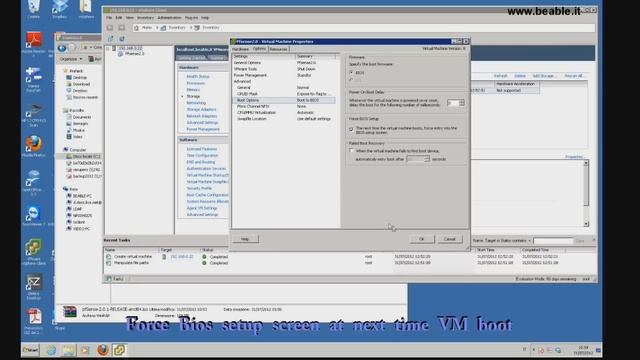Select the BIOS firmware radio button

pyautogui.click(x=351, y=73)
